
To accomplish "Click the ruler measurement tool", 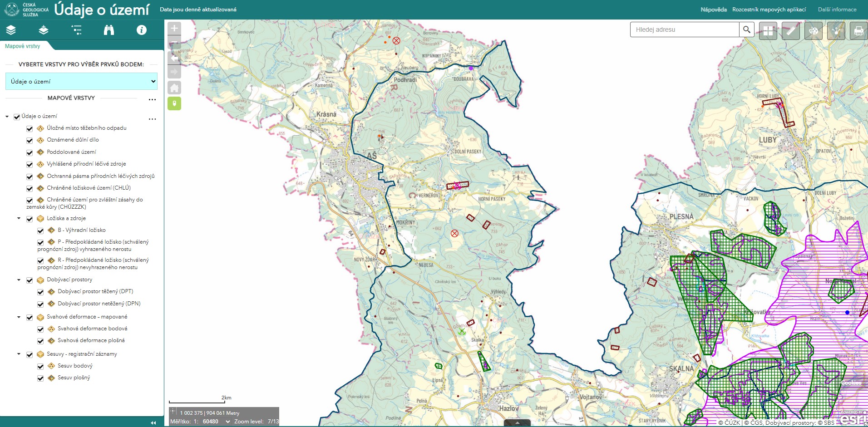I will (790, 31).
